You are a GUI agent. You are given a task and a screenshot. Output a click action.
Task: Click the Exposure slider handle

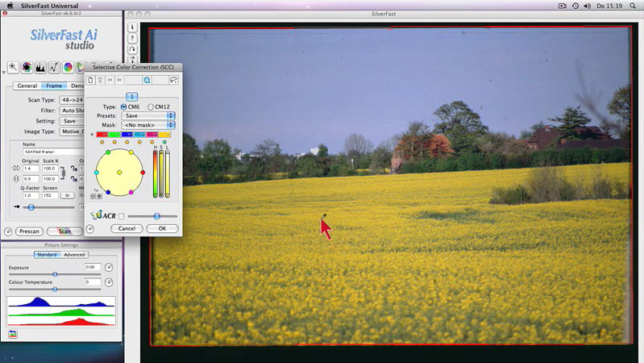coord(55,274)
